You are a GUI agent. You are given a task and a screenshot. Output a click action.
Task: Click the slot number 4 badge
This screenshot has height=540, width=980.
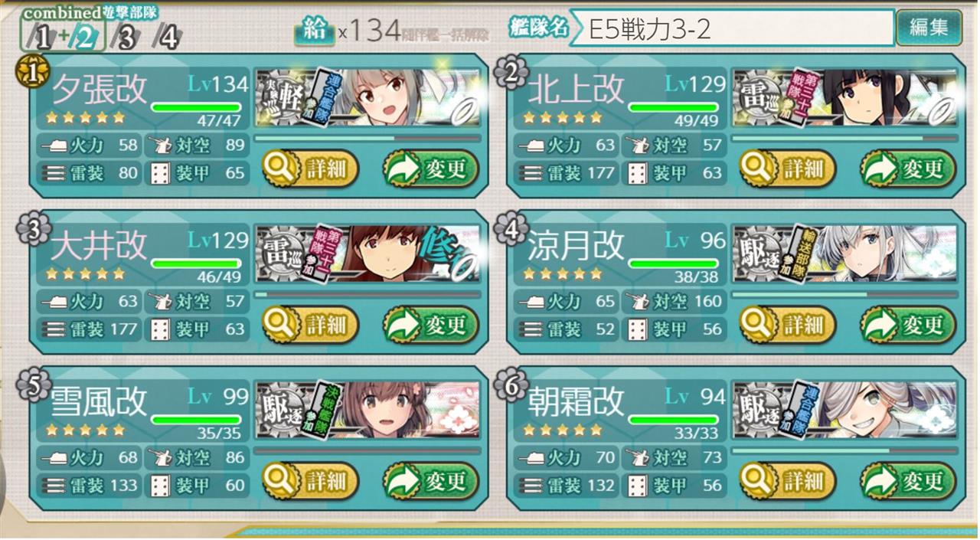click(x=510, y=227)
